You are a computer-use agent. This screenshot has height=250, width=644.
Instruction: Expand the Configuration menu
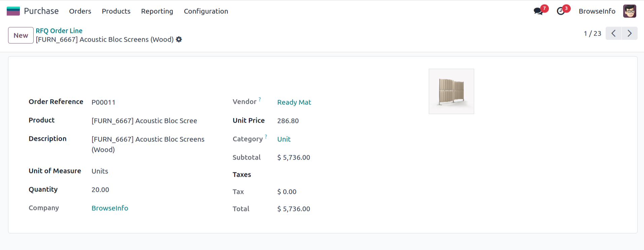coord(206,11)
